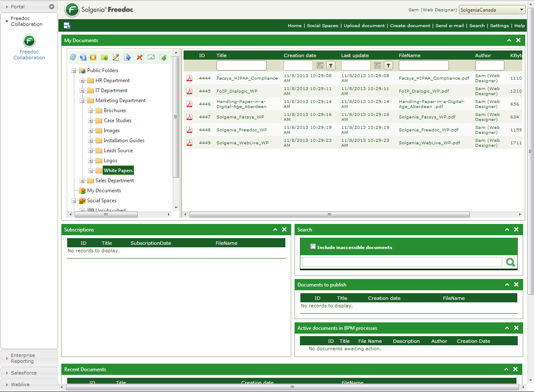Click the document grid horizontal scrollbar
534x392 pixels.
[x=330, y=214]
